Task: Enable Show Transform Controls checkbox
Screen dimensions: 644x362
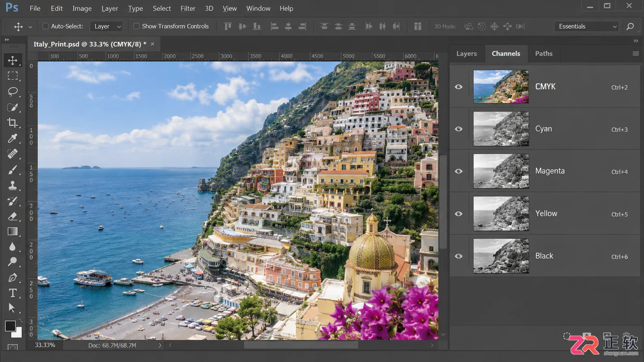Action: (136, 26)
